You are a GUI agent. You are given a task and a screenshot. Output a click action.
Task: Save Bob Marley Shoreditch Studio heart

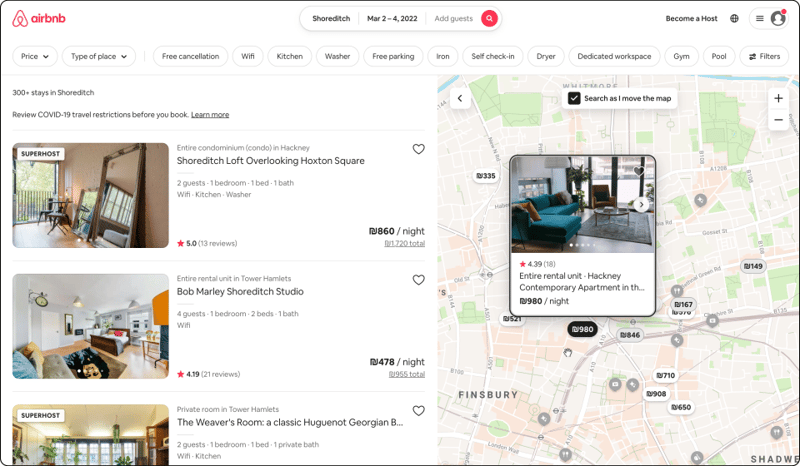418,280
